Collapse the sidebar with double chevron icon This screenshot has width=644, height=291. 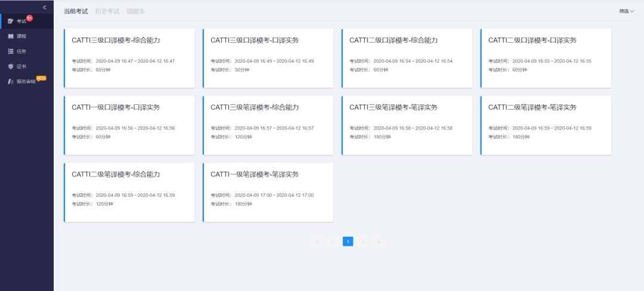point(44,7)
